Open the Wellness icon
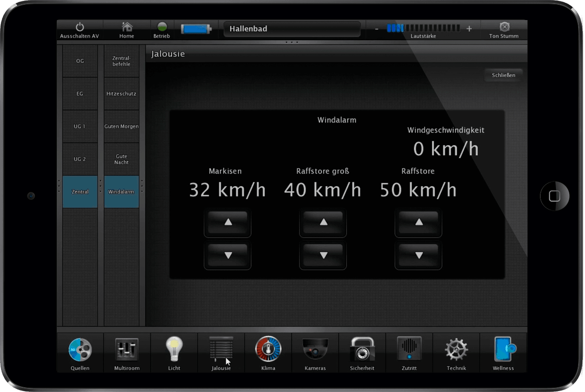Viewport: 585px width, 392px height. coord(503,350)
